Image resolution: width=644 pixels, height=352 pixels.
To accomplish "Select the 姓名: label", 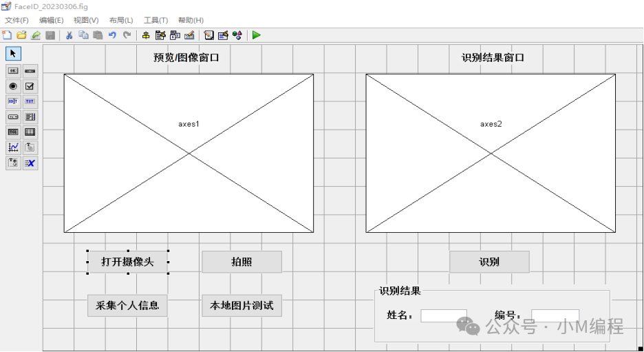I will coord(400,315).
